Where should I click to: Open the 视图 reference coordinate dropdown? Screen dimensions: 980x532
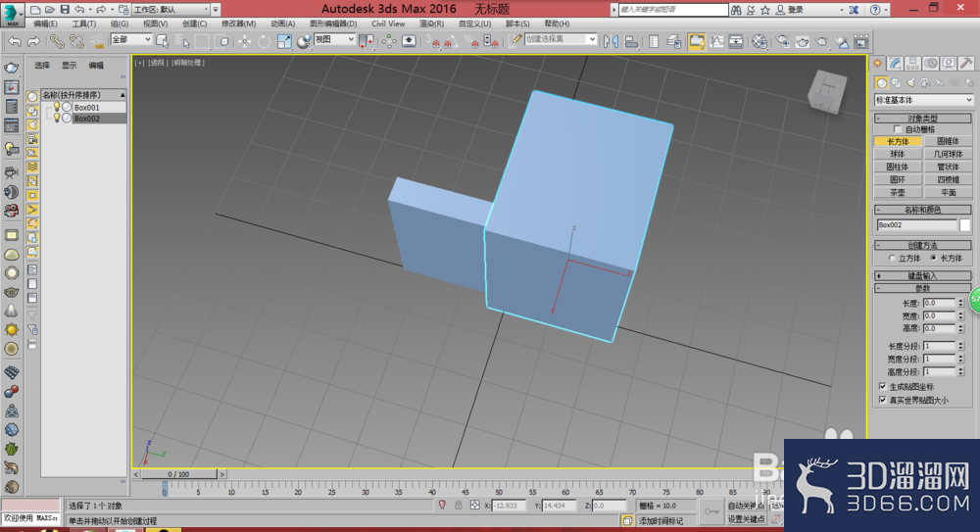point(334,39)
